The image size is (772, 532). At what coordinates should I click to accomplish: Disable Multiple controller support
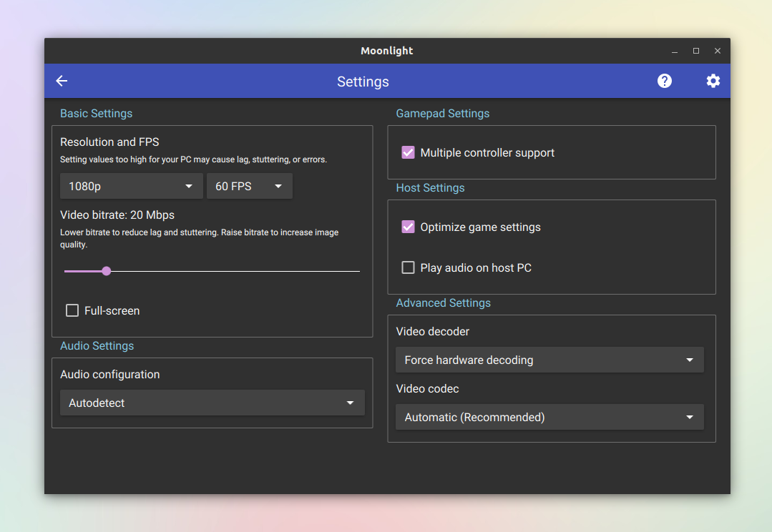coord(408,152)
